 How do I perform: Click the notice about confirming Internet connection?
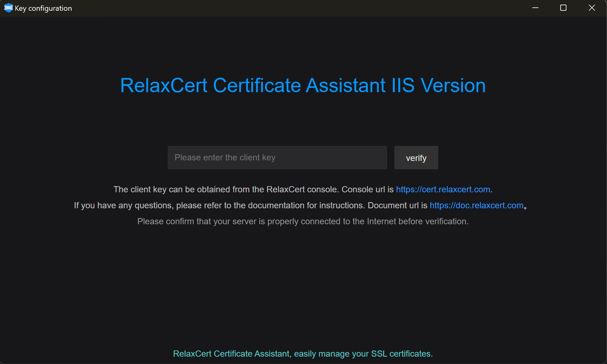[303, 221]
